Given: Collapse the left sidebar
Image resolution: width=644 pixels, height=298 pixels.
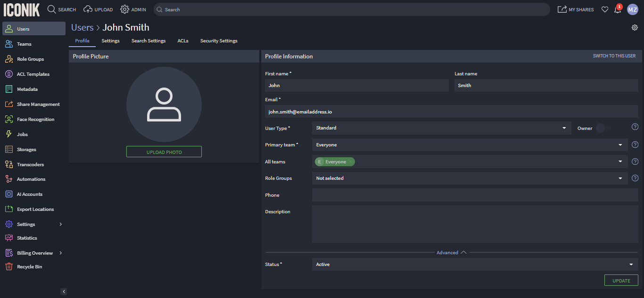Looking at the screenshot, I should coord(64,291).
